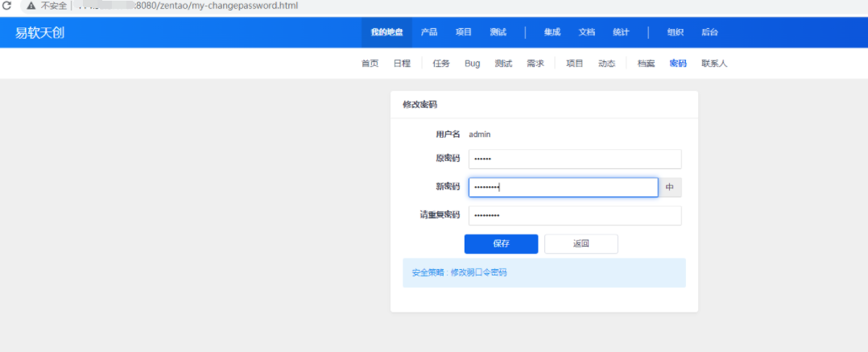The image size is (868, 352).
Task: Focus the 原密码 input field
Action: 575,159
